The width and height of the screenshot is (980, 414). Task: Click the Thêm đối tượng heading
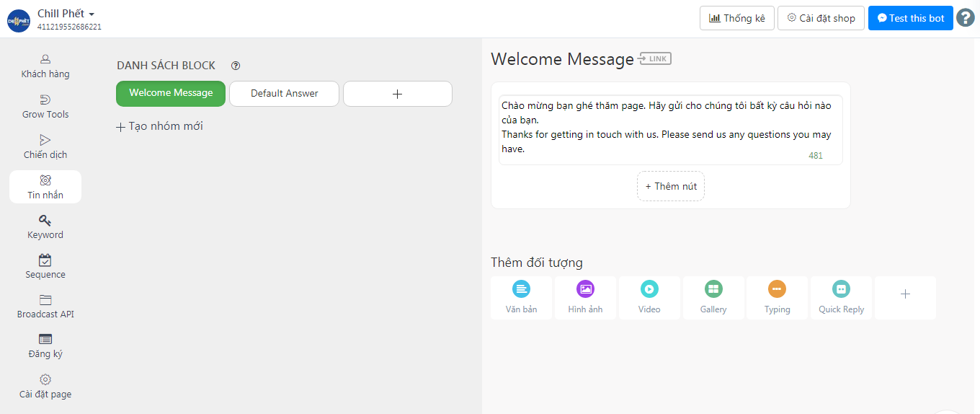click(x=537, y=263)
